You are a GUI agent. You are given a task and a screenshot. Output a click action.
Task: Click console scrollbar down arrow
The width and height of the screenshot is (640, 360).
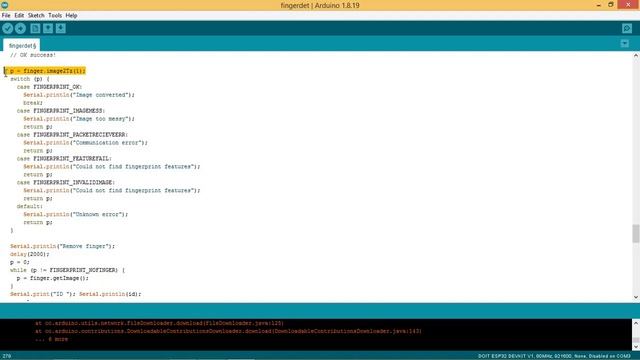coord(636,347)
